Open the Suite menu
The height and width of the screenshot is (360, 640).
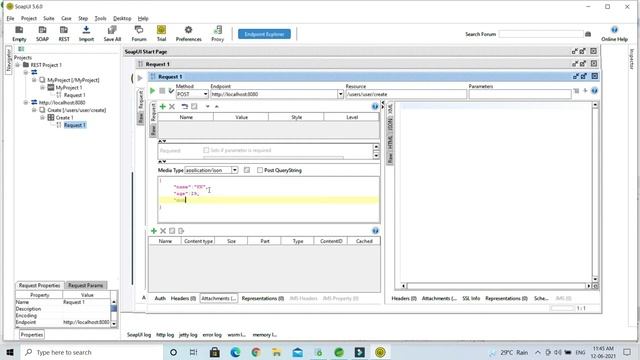[x=49, y=18]
